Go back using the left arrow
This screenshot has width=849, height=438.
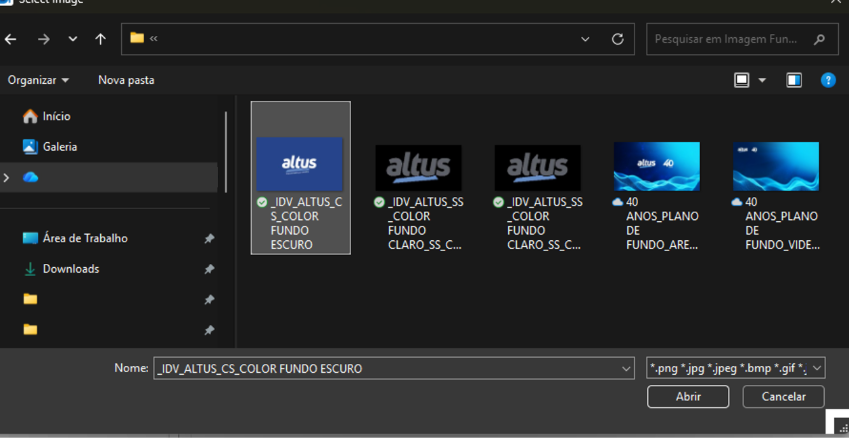10,39
